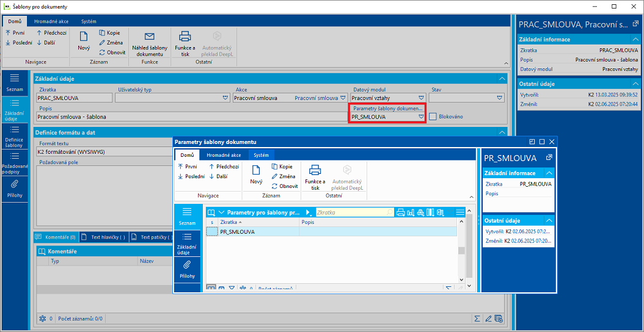Open external-link icon next to PR_SMLOUVA header
The width and height of the screenshot is (644, 332).
548,157
